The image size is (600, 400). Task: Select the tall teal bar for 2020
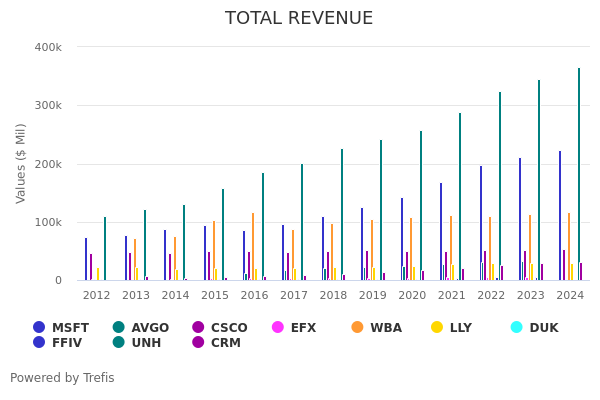(x=421, y=205)
